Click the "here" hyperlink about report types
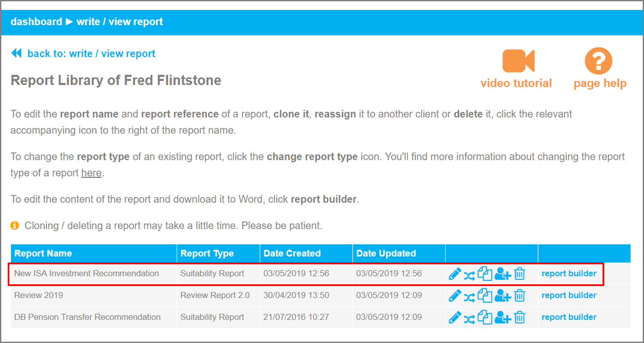The image size is (644, 343). tap(91, 173)
